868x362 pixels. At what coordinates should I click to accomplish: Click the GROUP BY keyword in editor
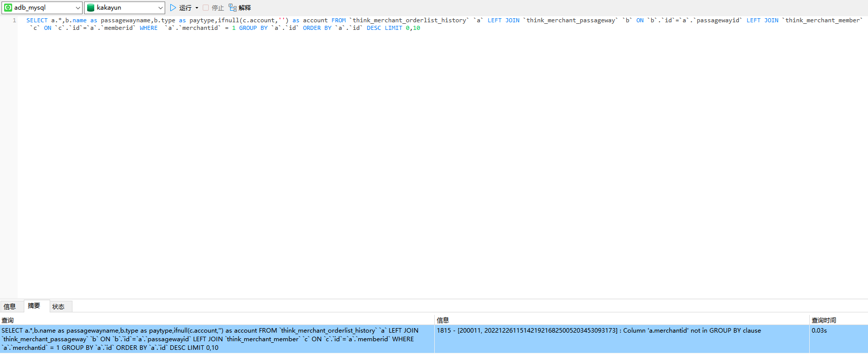253,28
